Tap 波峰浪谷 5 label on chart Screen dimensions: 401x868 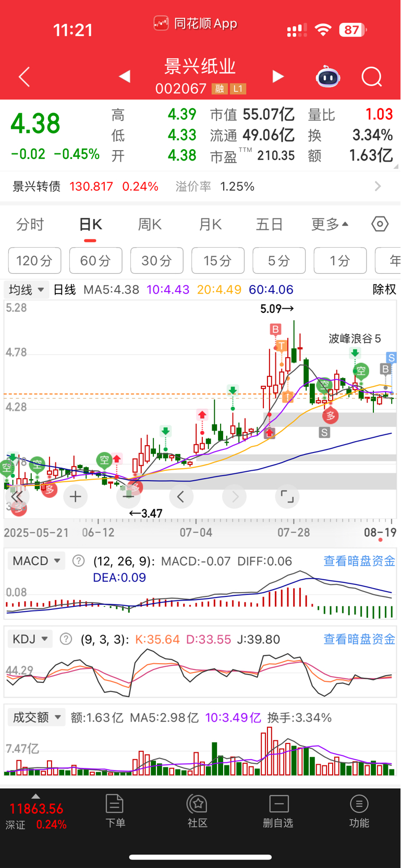point(355,338)
